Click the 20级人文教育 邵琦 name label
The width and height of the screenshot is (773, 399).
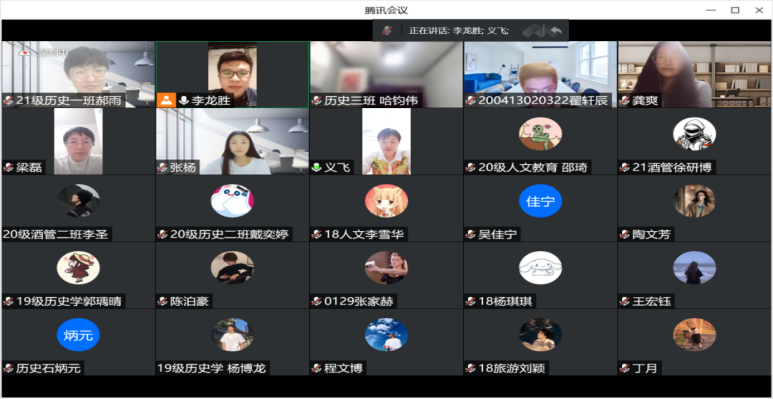pyautogui.click(x=533, y=168)
